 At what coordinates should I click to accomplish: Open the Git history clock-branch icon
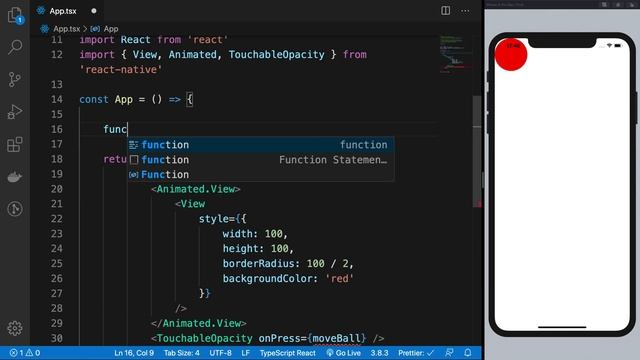(15, 209)
